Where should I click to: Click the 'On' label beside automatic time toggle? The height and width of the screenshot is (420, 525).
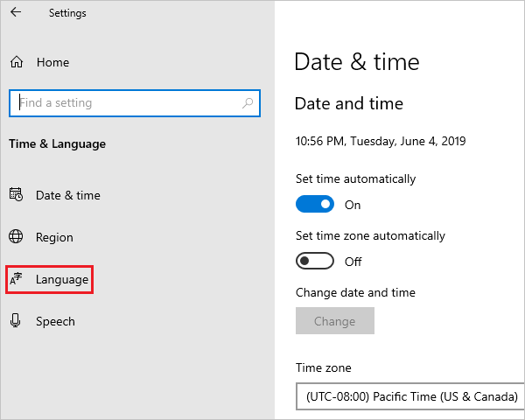click(x=353, y=205)
